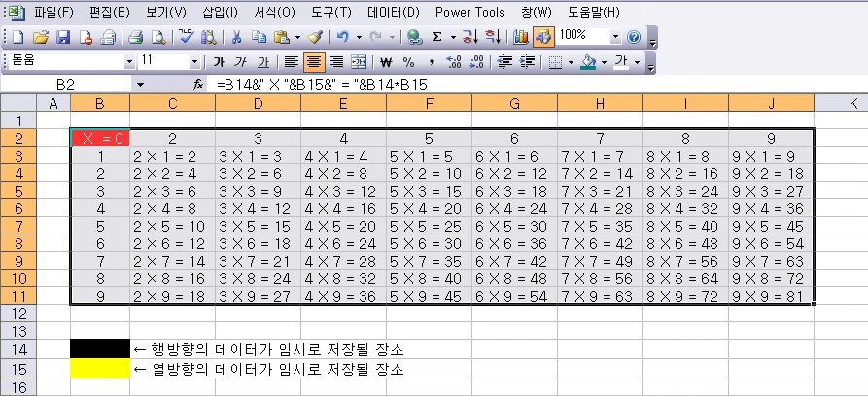Open the fill color palette arrow

604,62
